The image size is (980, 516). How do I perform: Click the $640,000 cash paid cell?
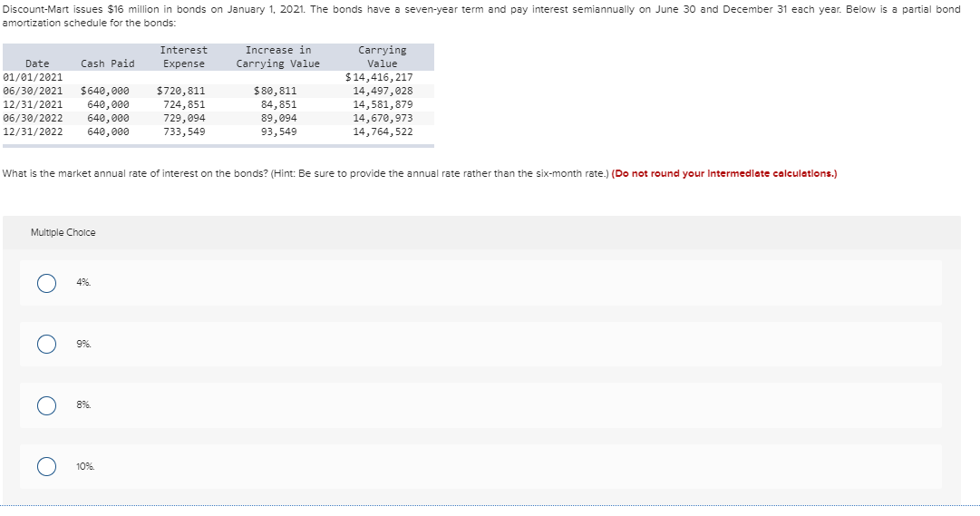[105, 92]
